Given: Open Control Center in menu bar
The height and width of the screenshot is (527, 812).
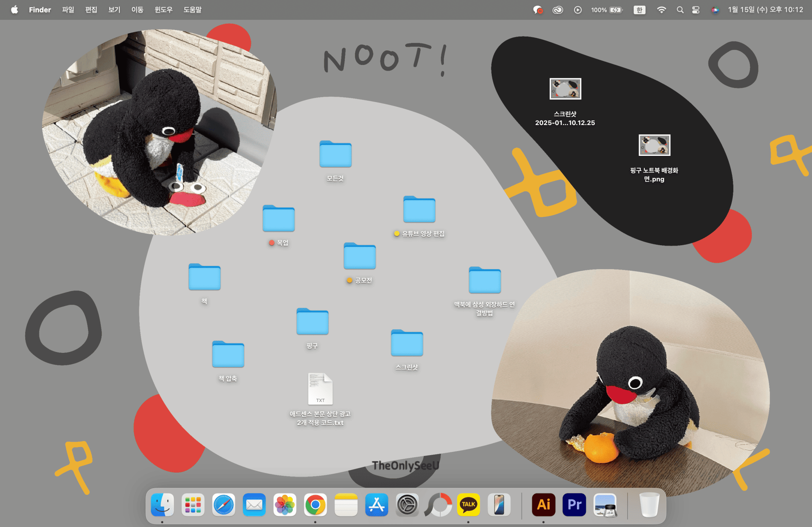Looking at the screenshot, I should click(x=695, y=10).
